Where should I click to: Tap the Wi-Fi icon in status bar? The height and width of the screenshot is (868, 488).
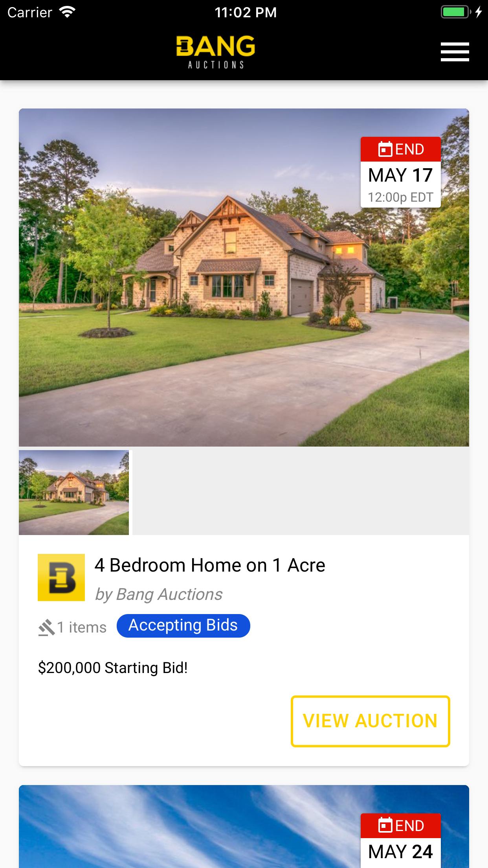(68, 12)
